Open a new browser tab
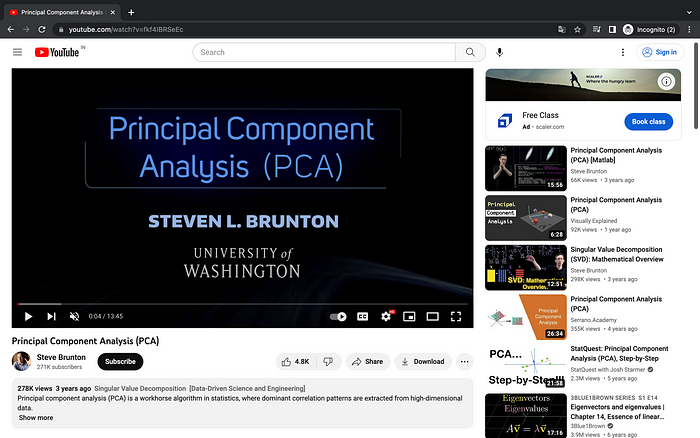This screenshot has height=438, width=700. [x=131, y=13]
